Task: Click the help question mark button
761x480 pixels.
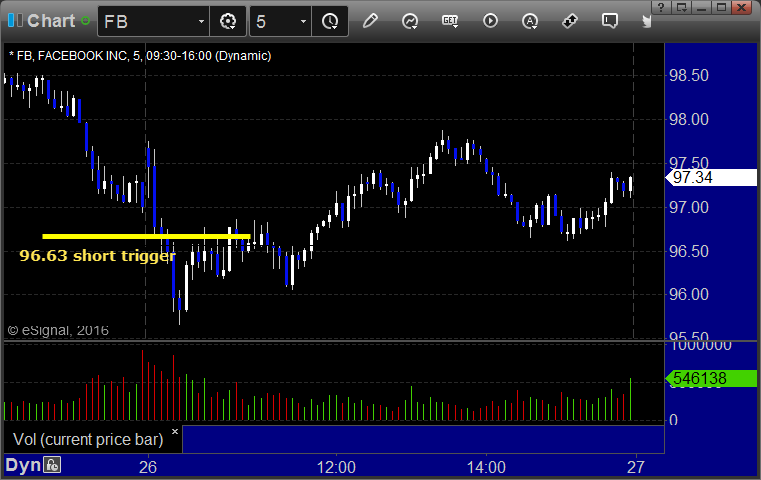Action: [661, 7]
